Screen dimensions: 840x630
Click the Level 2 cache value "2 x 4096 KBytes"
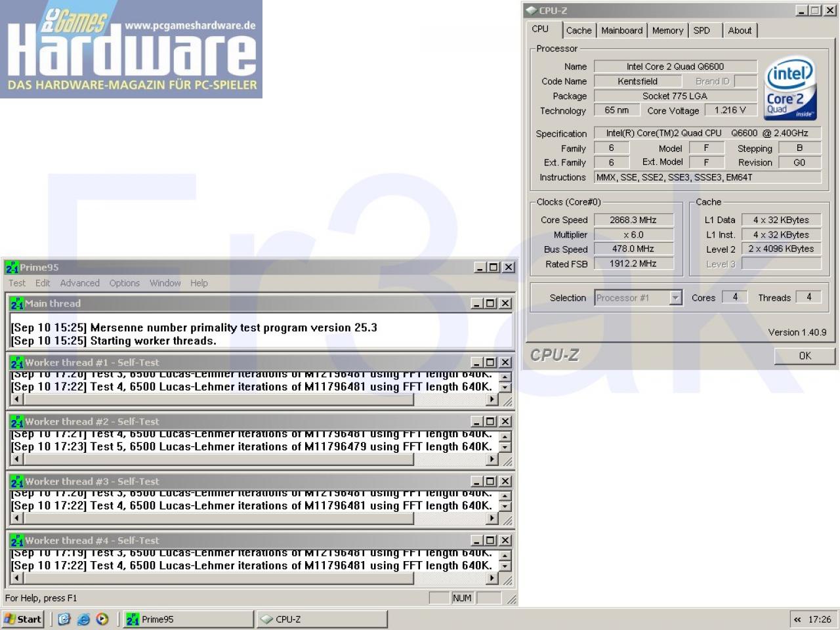point(781,249)
